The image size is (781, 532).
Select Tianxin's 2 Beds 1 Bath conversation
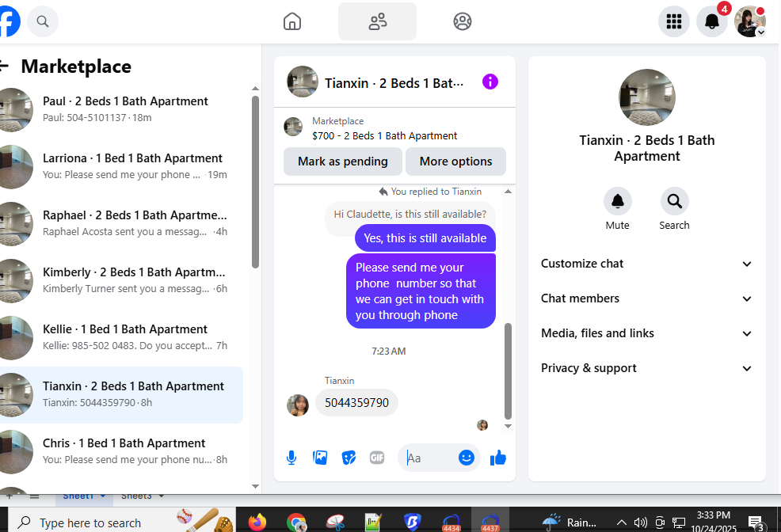pyautogui.click(x=121, y=394)
